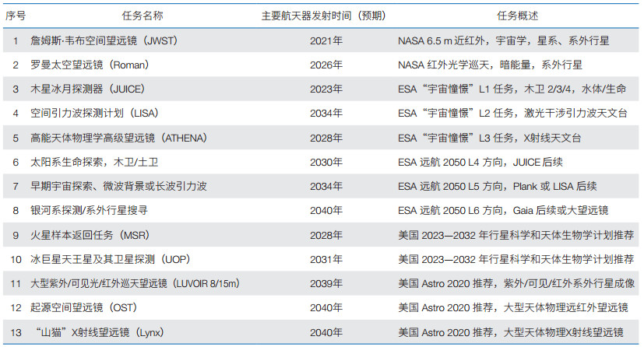Click description ESA 远航 2050 L5 方向
Screen dimensions: 644x347
[x=498, y=186]
